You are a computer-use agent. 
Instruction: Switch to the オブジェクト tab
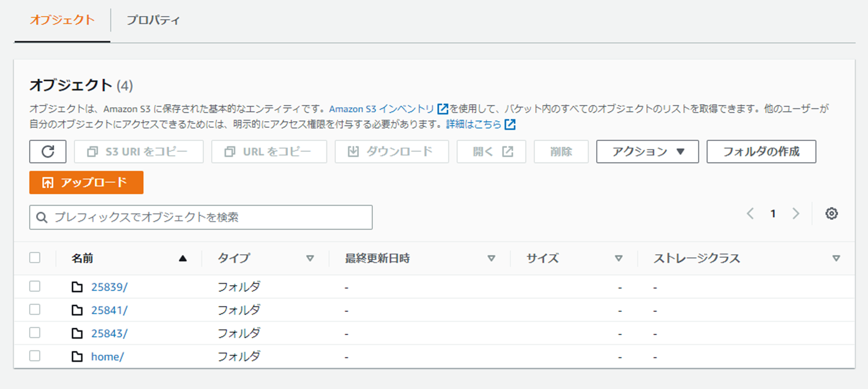click(x=62, y=20)
